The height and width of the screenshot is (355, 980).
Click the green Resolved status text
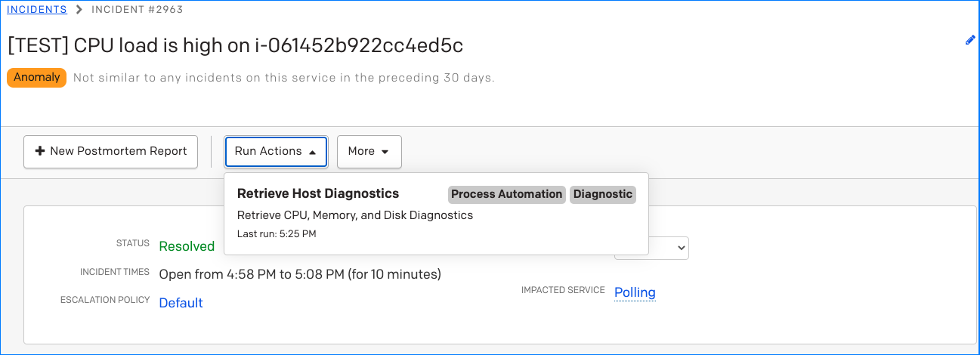coord(187,246)
